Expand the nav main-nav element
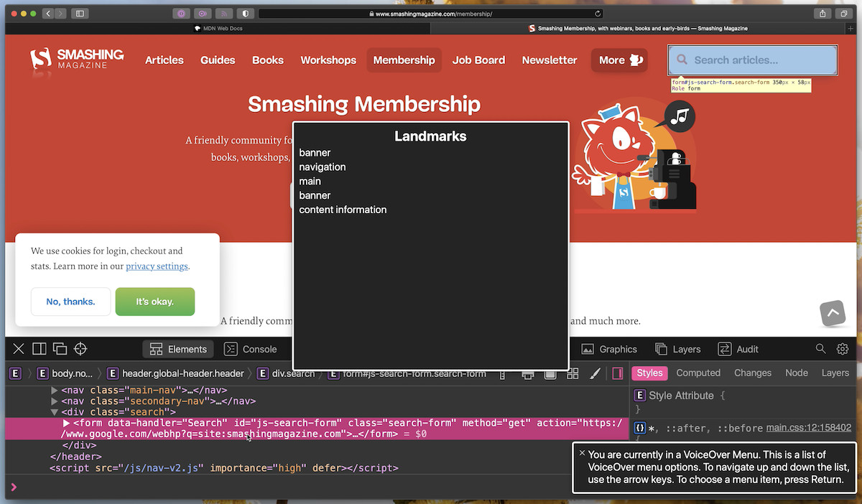Viewport: 862px width, 504px height. [x=54, y=391]
